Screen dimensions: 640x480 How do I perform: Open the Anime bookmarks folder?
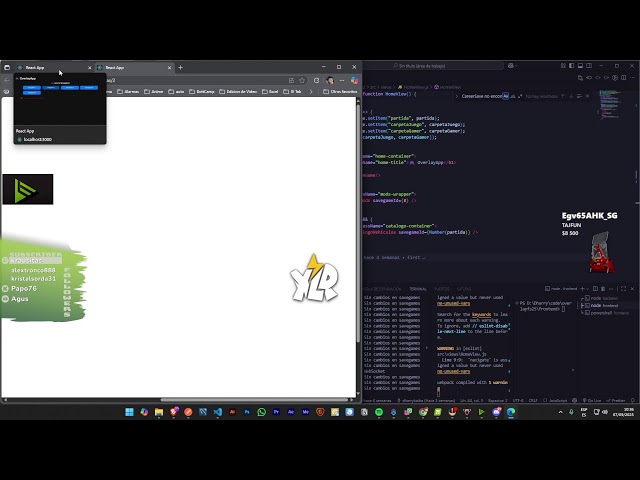[153, 91]
